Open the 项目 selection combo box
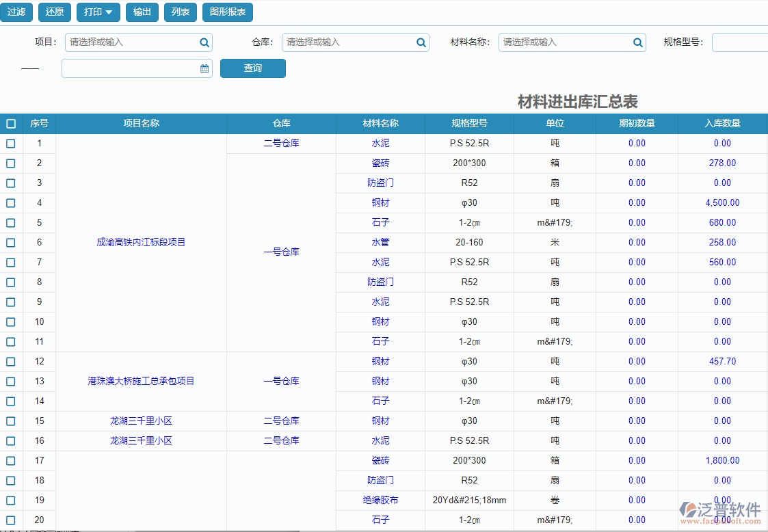The image size is (768, 532). tap(130, 42)
